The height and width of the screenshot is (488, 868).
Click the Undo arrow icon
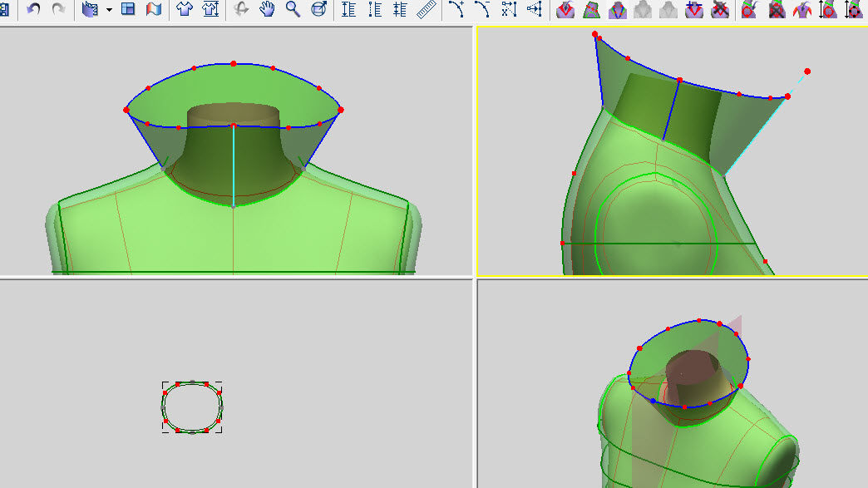[33, 9]
